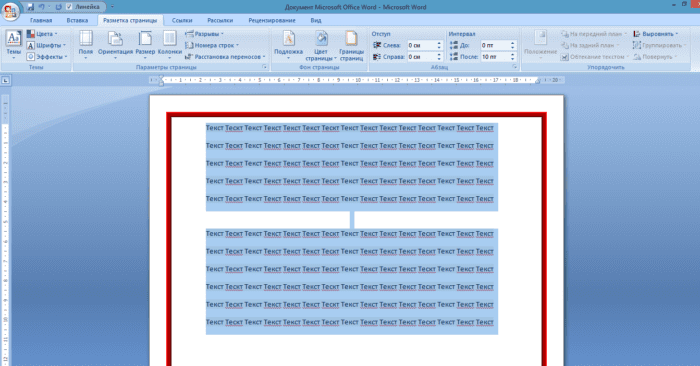This screenshot has height=366, width=700.
Task: Toggle the ruler view button above vertical ruler
Action: 5,80
